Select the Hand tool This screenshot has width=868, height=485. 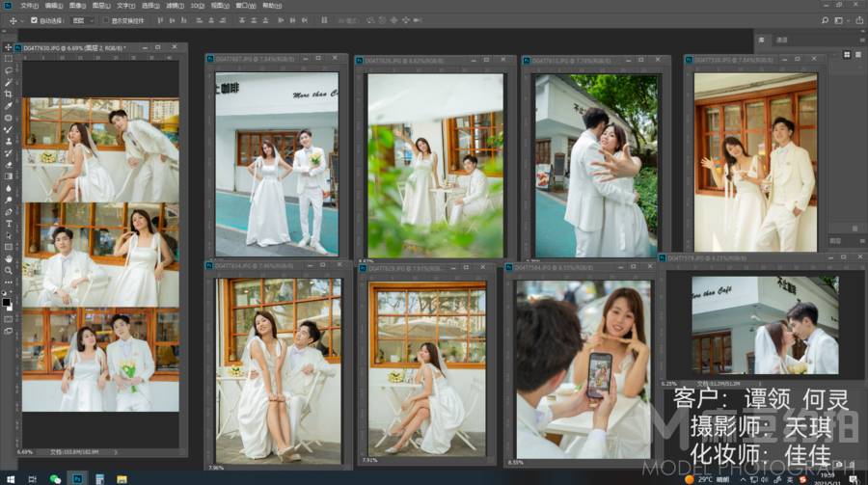point(9,258)
